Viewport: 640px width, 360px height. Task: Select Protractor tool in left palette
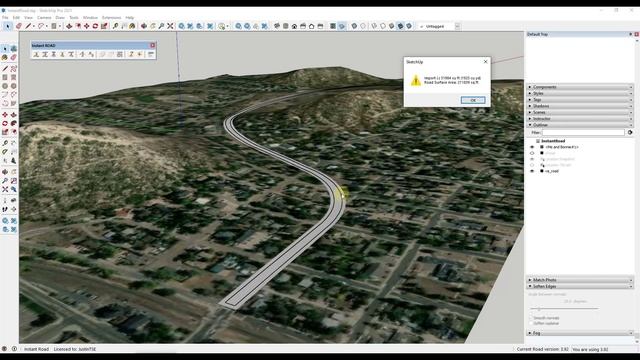(5, 151)
